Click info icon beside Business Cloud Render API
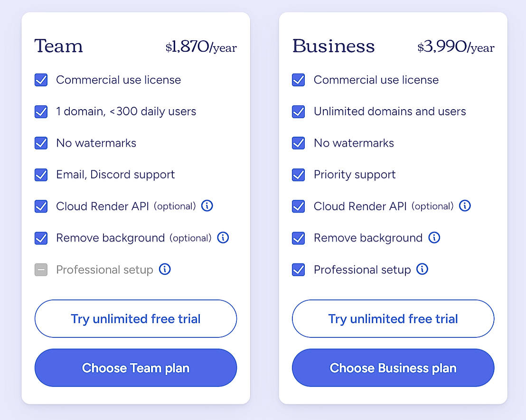This screenshot has width=526, height=420. pyautogui.click(x=465, y=206)
